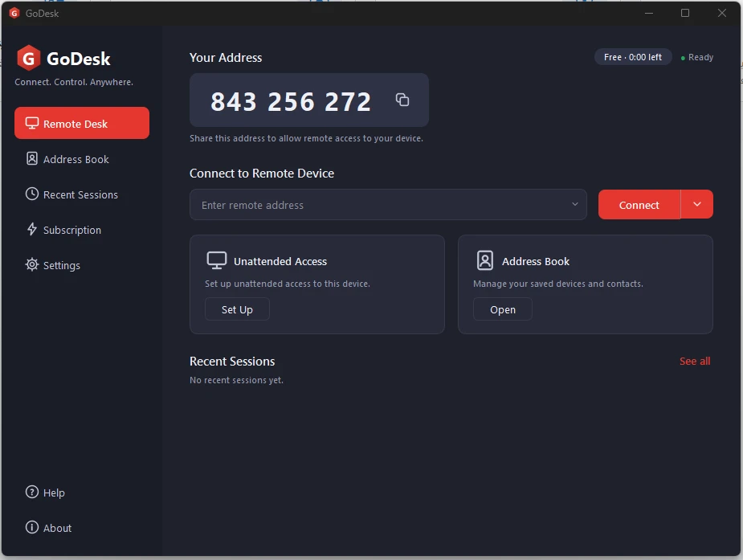
Task: Open the Settings page
Action: point(82,265)
